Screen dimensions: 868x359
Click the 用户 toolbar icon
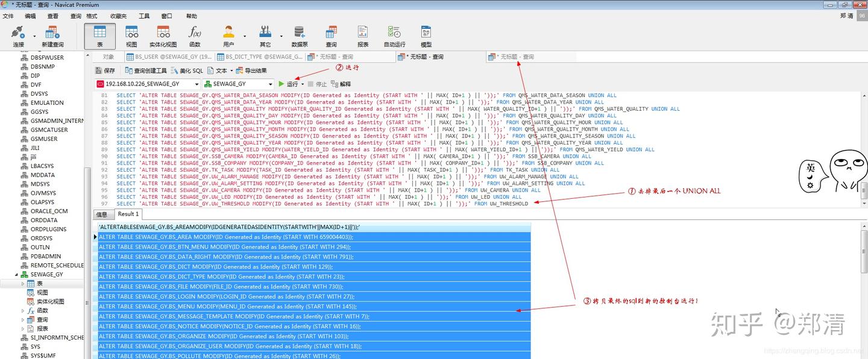coord(228,36)
